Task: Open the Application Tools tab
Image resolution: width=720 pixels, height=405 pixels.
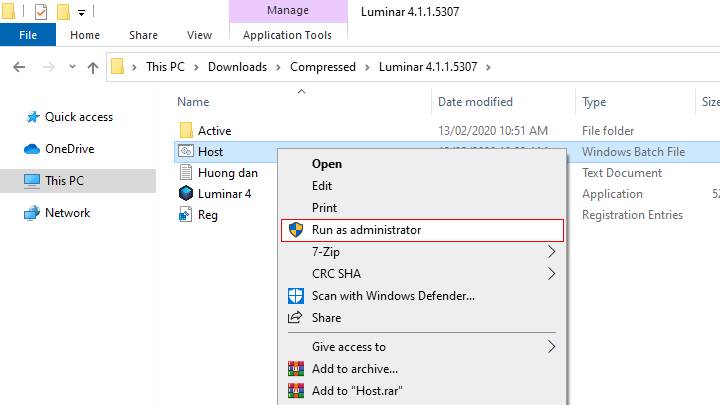Action: pyautogui.click(x=287, y=35)
